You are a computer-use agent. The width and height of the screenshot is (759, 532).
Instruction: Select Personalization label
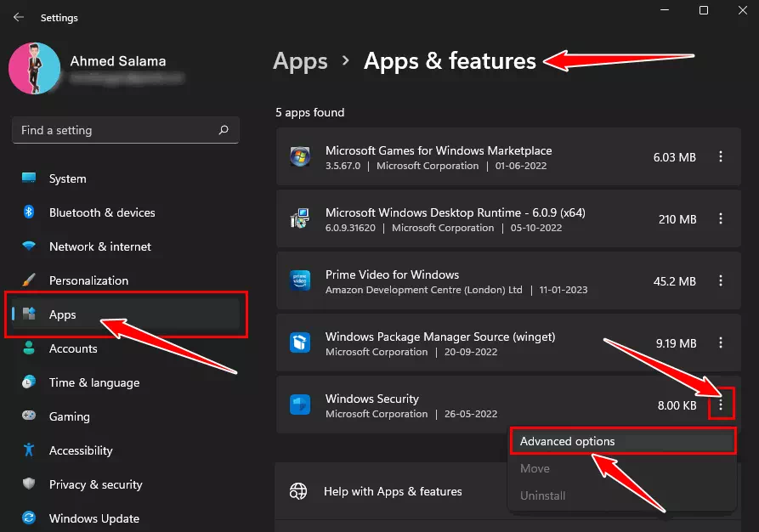[x=88, y=280]
